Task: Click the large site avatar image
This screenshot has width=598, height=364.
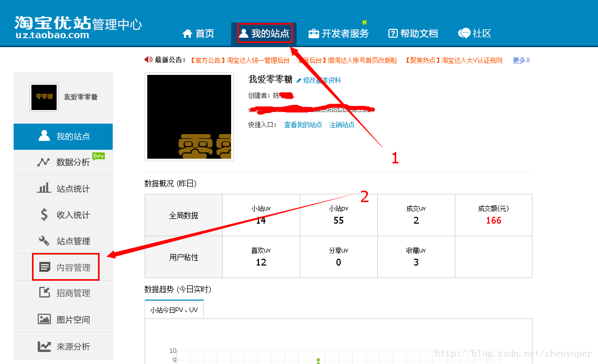Action: [189, 117]
